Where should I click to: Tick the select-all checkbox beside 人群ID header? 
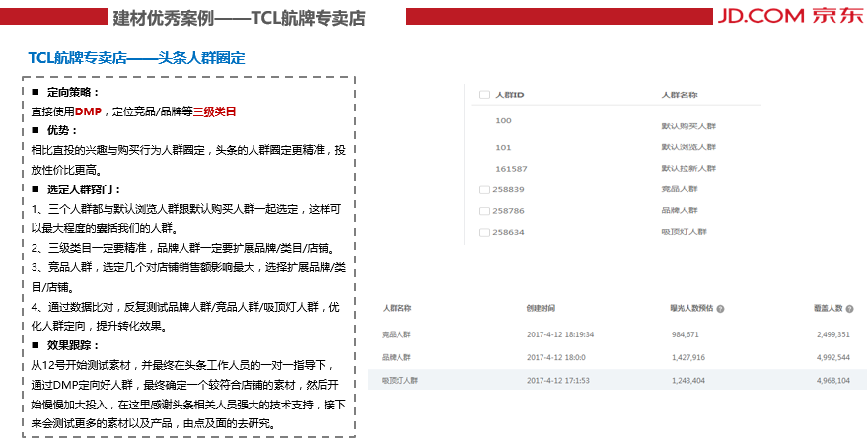(484, 95)
